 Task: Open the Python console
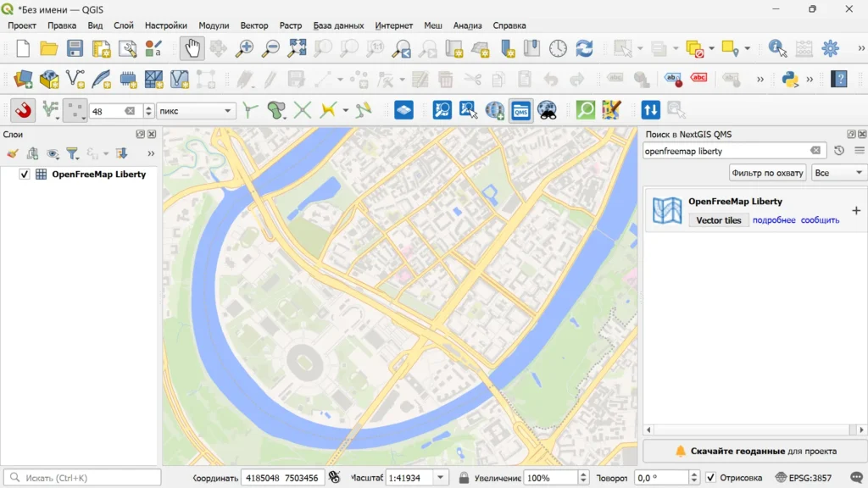790,79
